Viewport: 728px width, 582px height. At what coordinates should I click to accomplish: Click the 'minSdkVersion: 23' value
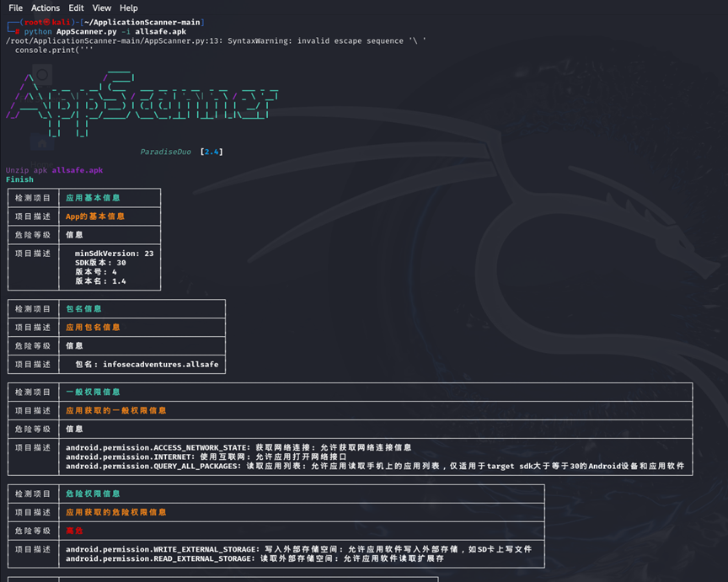(x=115, y=254)
